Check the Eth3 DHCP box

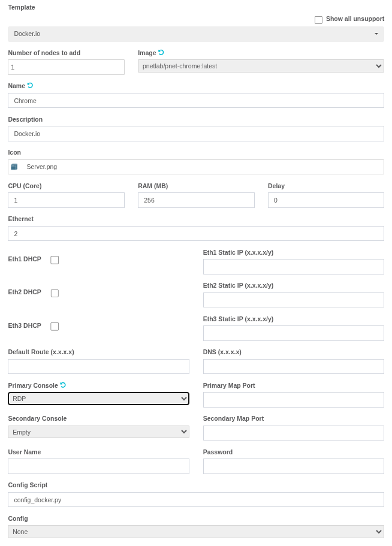pyautogui.click(x=55, y=326)
